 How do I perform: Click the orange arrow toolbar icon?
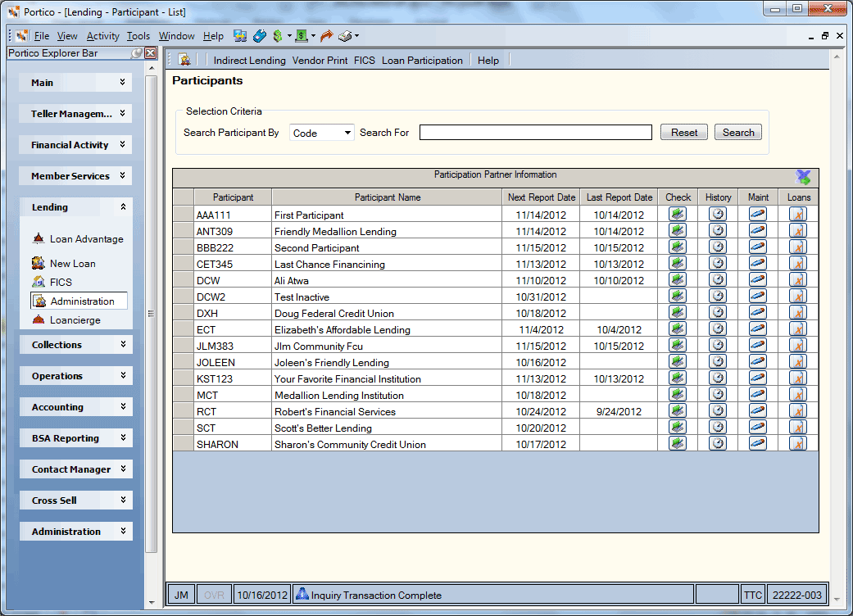[326, 36]
